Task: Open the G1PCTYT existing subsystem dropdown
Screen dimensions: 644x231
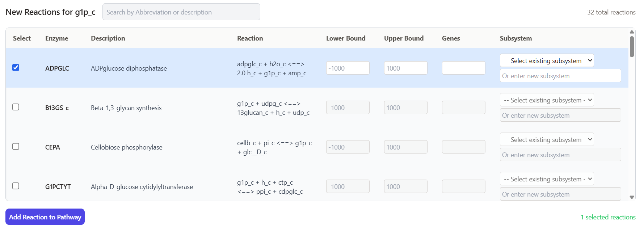Action: pyautogui.click(x=547, y=179)
